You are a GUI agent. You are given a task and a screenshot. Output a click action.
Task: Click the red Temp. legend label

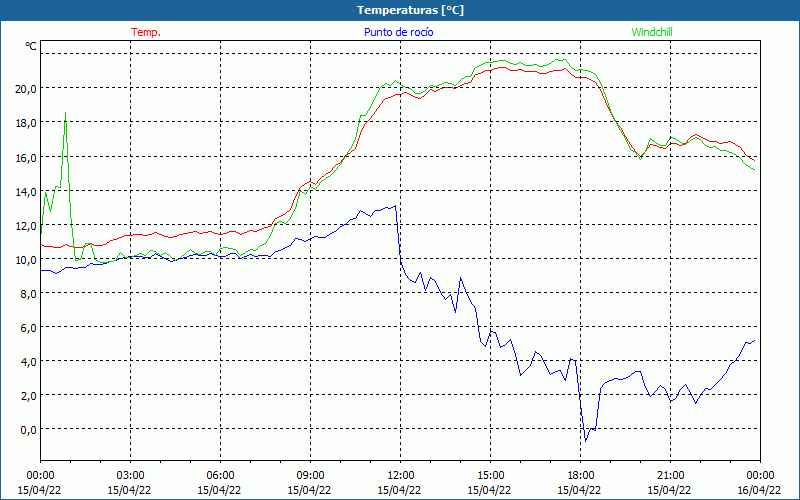point(146,32)
